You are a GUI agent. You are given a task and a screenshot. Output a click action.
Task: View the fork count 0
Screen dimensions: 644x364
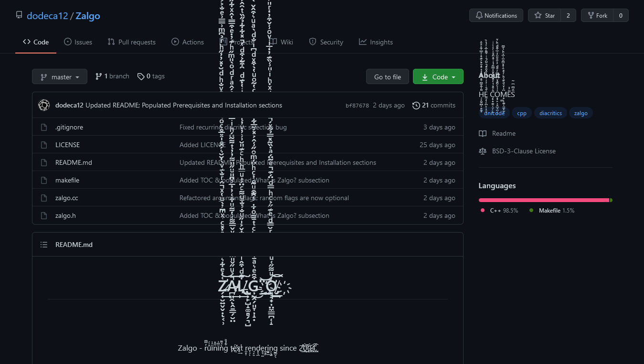click(x=621, y=15)
